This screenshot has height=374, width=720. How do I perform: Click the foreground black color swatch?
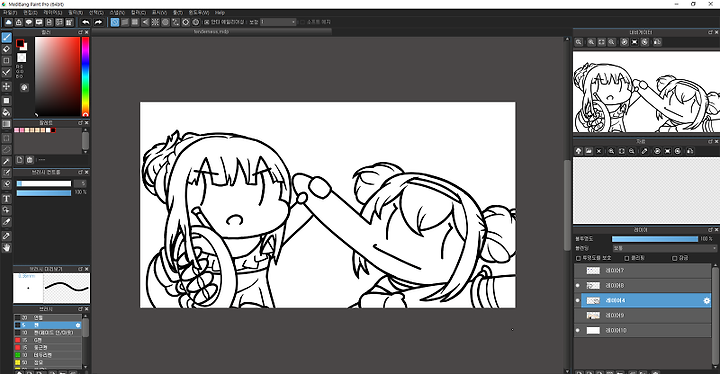pos(20,43)
